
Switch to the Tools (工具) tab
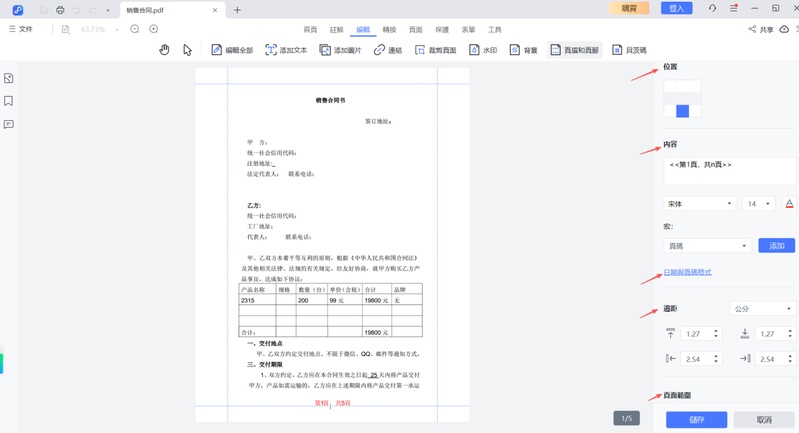tap(495, 30)
